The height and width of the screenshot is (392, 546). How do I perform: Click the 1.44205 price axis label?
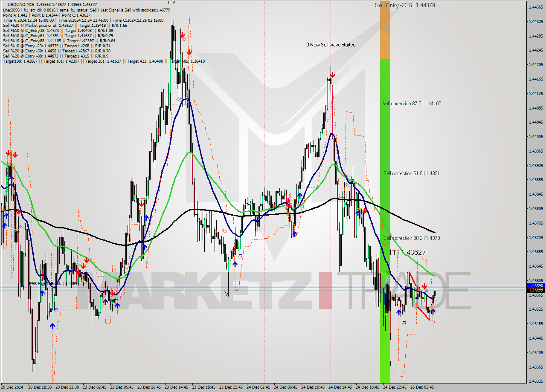[x=536, y=65]
